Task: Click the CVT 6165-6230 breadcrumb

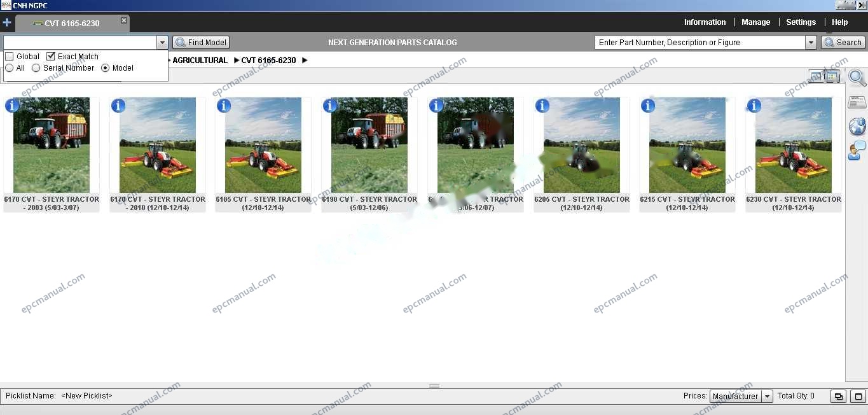Action: [x=268, y=60]
